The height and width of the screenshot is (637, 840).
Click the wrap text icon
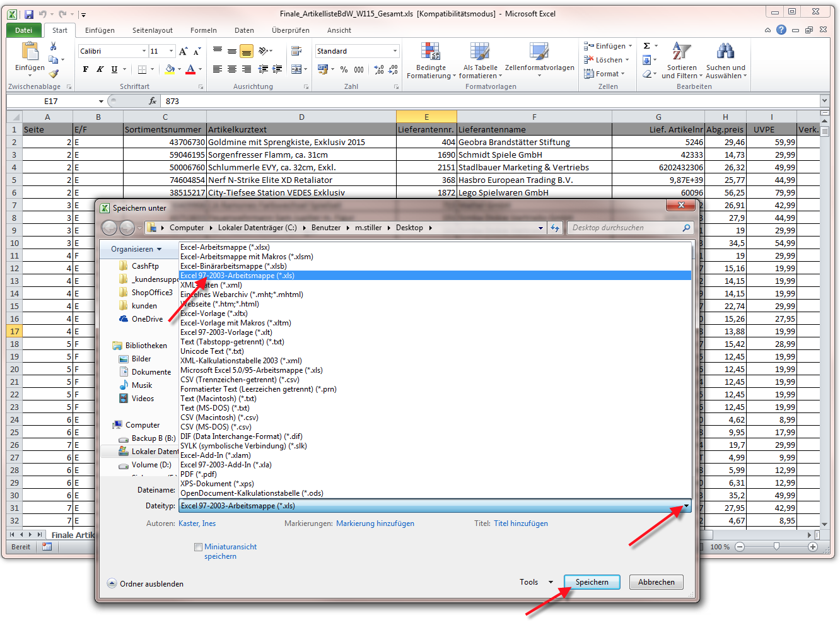(296, 51)
